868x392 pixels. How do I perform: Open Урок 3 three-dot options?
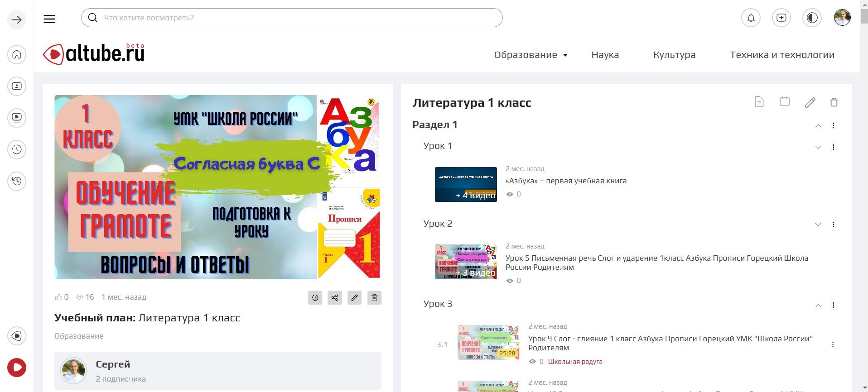click(x=833, y=305)
